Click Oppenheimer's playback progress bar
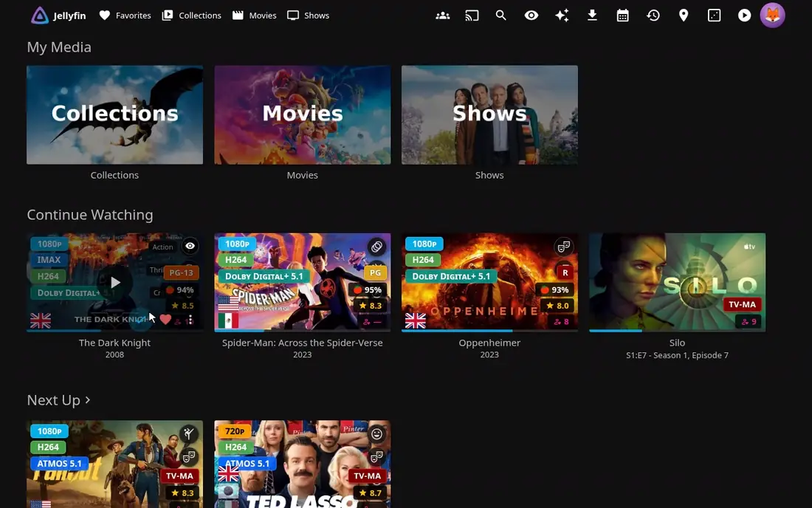The height and width of the screenshot is (508, 812). [x=489, y=330]
